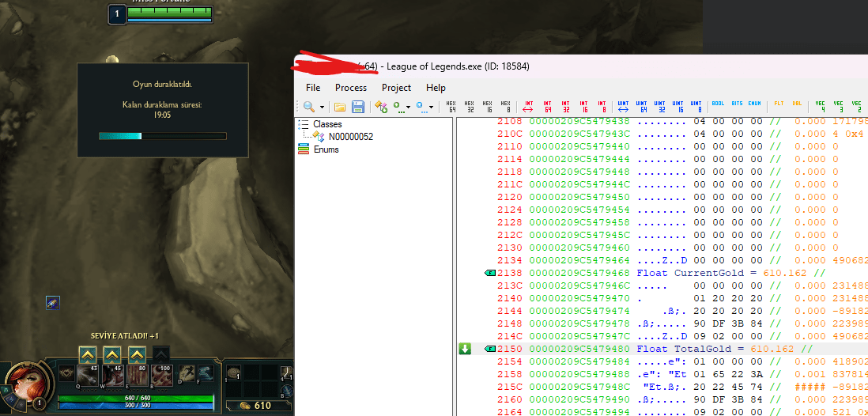868x416 pixels.
Task: Select the UINT 16 node type
Action: [678, 106]
